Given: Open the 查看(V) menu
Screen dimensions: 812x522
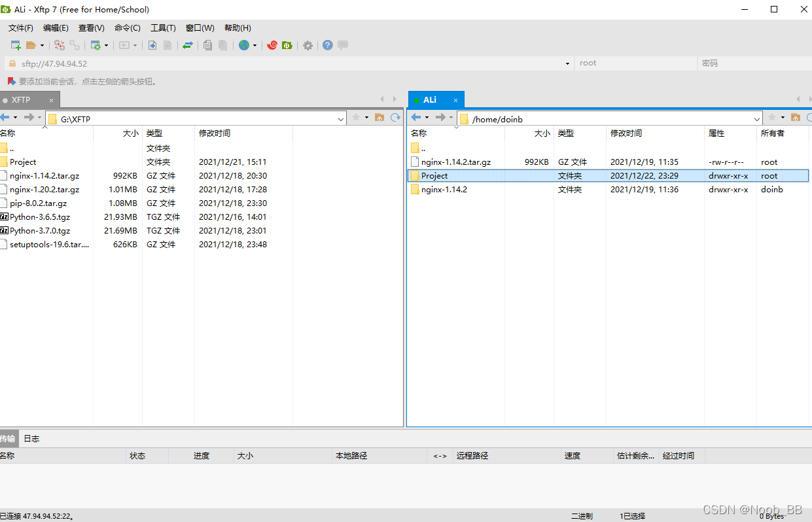Looking at the screenshot, I should tap(92, 28).
